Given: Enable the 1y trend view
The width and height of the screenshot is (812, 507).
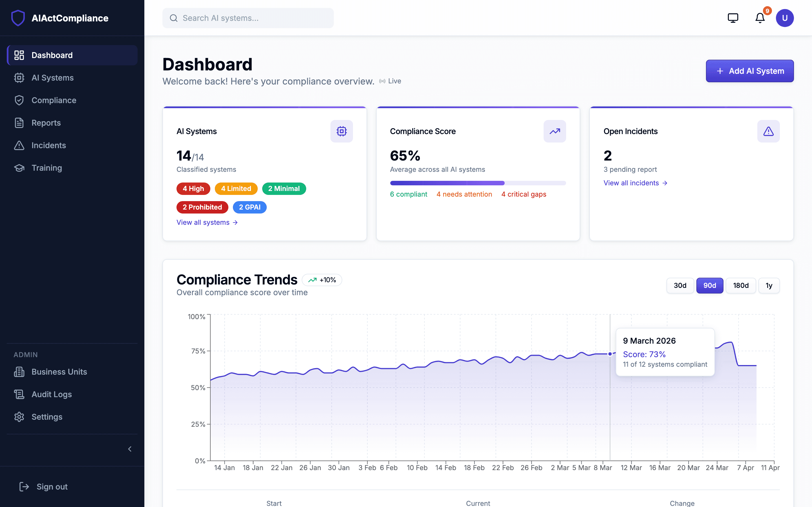Looking at the screenshot, I should (769, 285).
